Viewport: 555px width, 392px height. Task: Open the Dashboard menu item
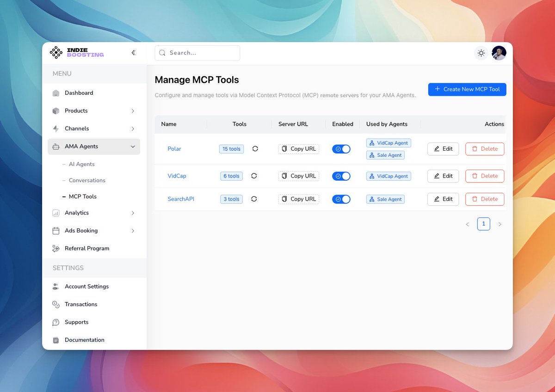[x=94, y=93]
